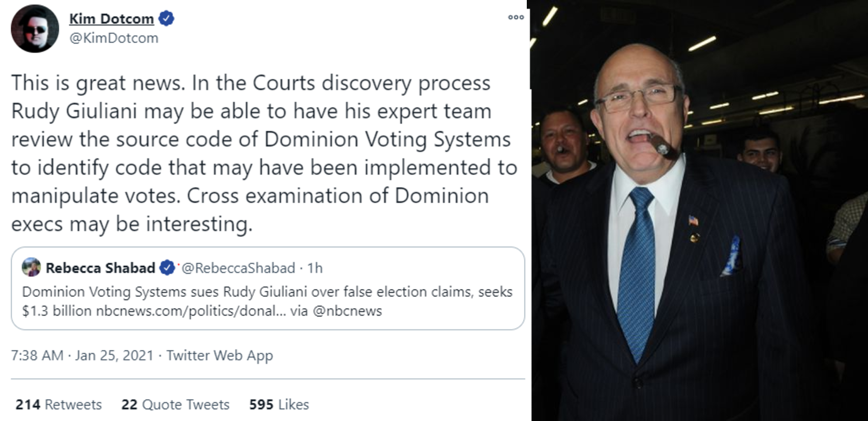Click the Twitter Web App source label
This screenshot has height=421, width=868.
220,355
